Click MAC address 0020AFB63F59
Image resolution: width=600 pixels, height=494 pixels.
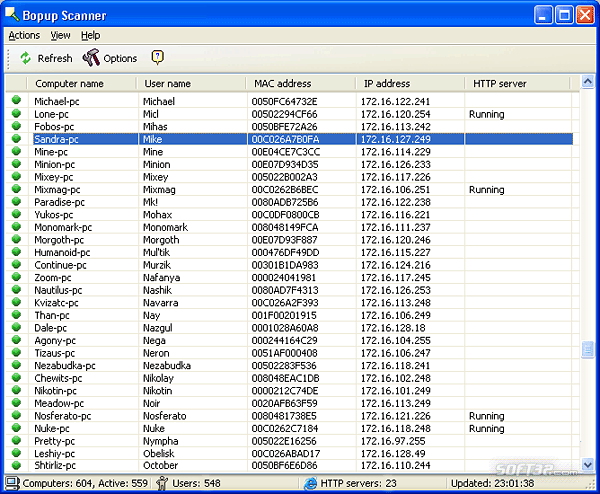click(284, 403)
